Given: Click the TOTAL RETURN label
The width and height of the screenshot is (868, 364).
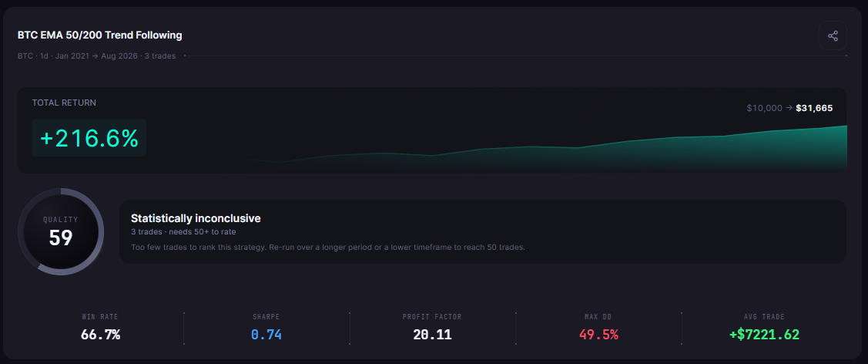Looking at the screenshot, I should (x=64, y=103).
